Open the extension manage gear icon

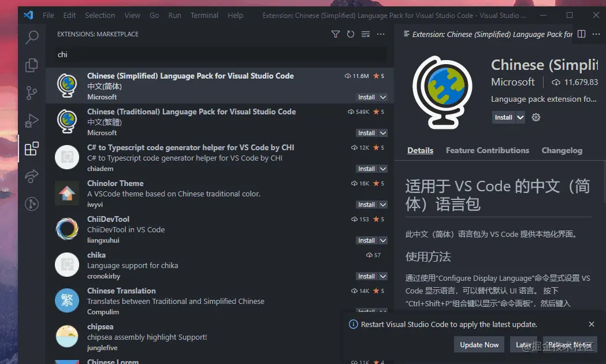(536, 117)
